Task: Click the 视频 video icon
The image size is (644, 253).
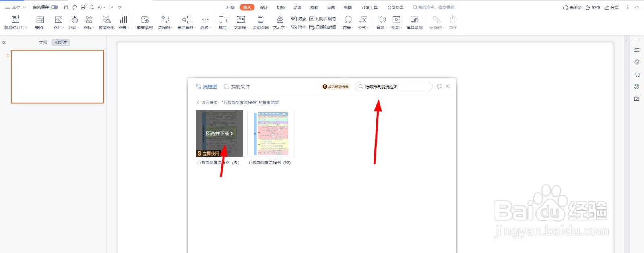Action: coord(396,19)
